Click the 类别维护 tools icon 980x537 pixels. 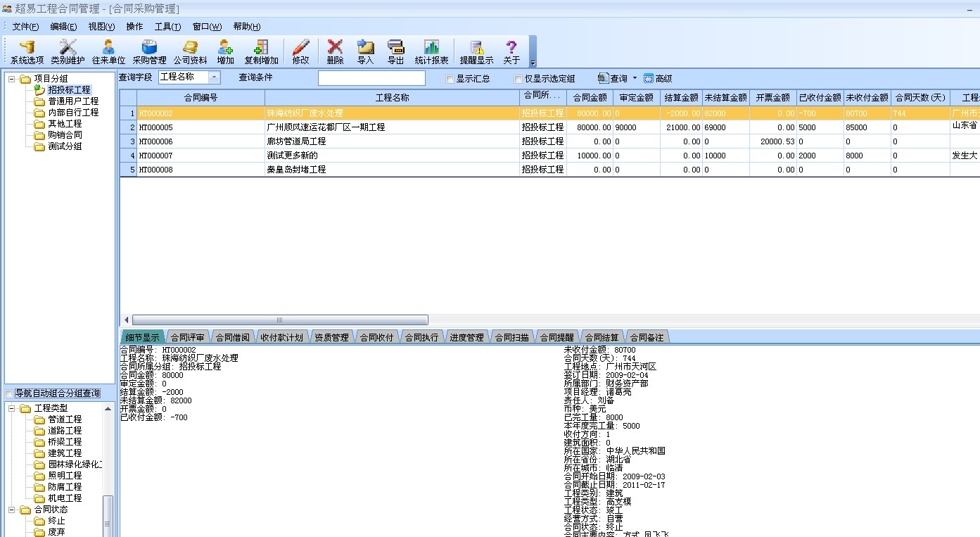coord(68,51)
